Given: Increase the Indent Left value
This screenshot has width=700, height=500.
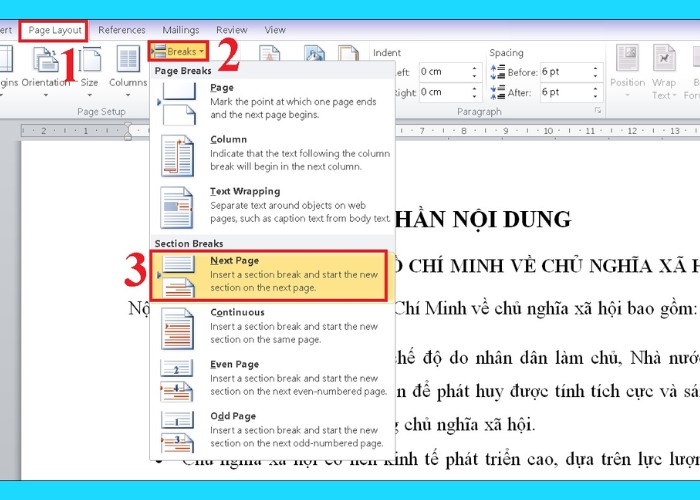Looking at the screenshot, I should click(x=475, y=68).
